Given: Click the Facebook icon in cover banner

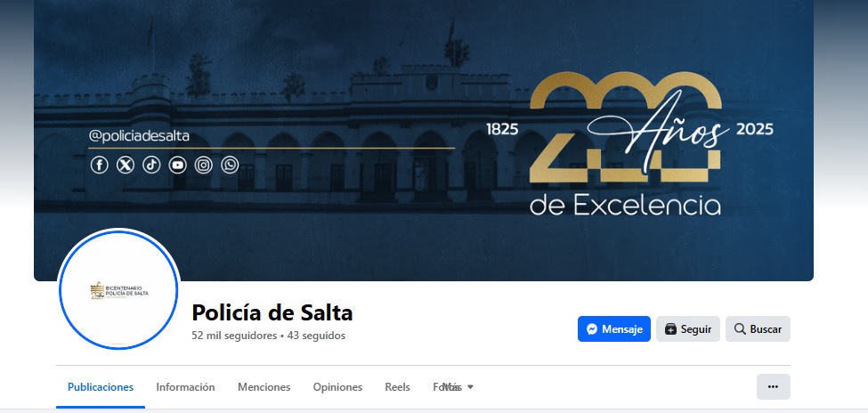Looking at the screenshot, I should pos(100,165).
